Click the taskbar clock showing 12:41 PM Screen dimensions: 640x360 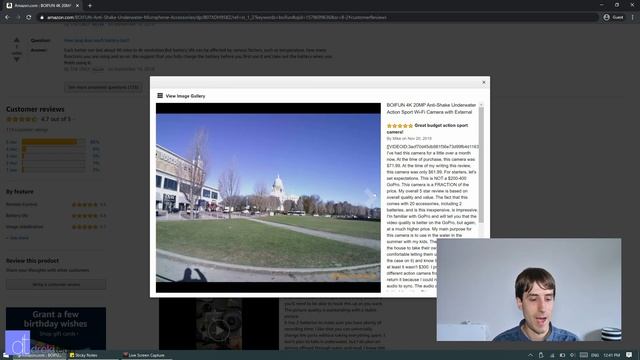[x=611, y=355]
